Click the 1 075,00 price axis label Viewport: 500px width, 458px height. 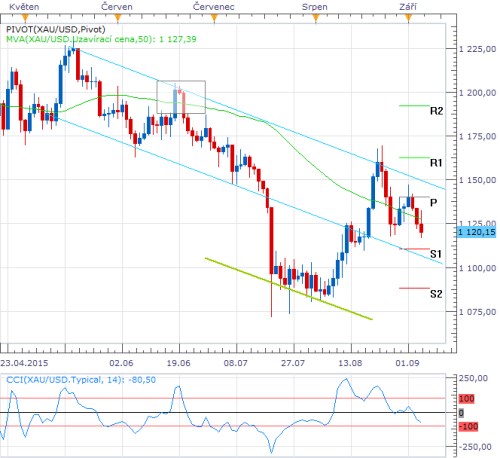477,312
